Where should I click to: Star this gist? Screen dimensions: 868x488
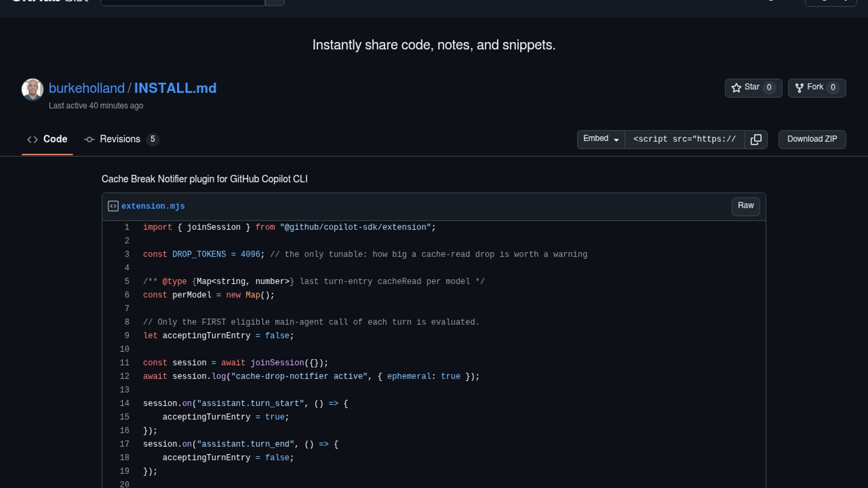pyautogui.click(x=753, y=88)
